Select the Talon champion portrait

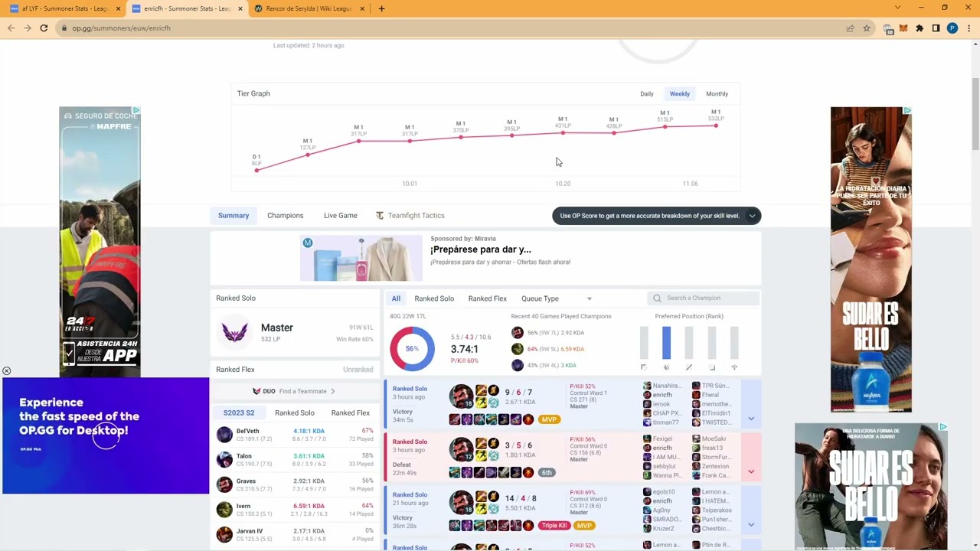coord(224,459)
